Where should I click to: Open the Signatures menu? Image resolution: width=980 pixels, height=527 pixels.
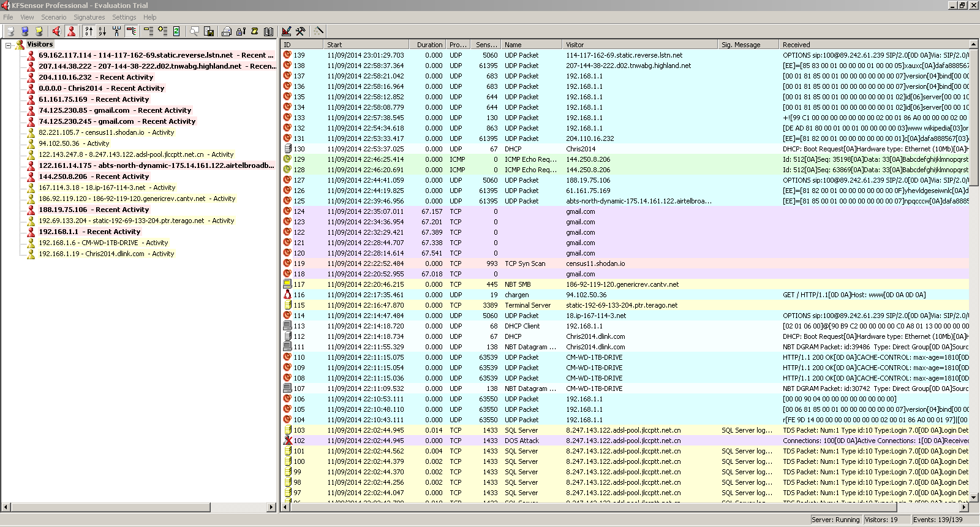point(89,17)
